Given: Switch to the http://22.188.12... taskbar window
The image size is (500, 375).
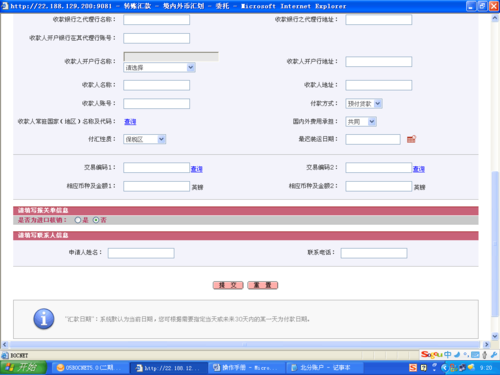Looking at the screenshot, I should pos(168,368).
